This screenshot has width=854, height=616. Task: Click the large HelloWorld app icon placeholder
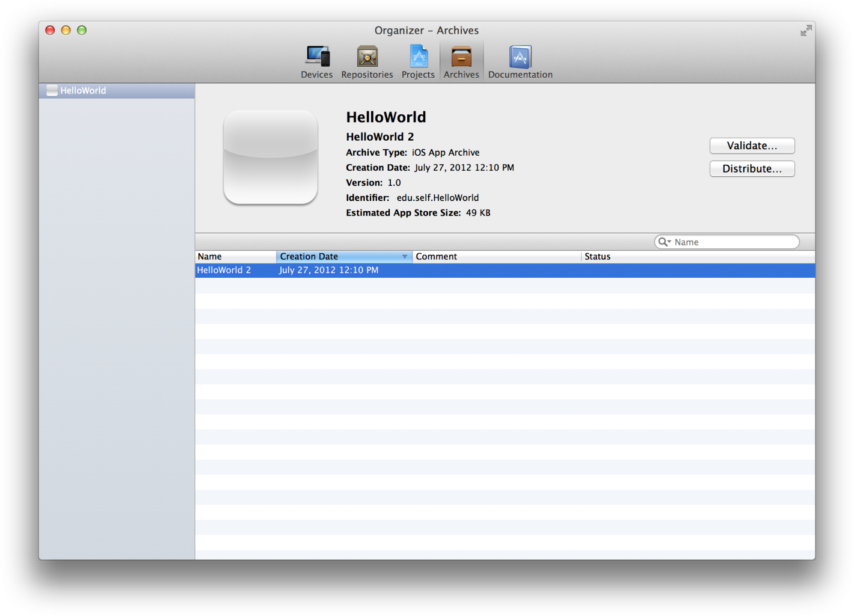click(271, 158)
